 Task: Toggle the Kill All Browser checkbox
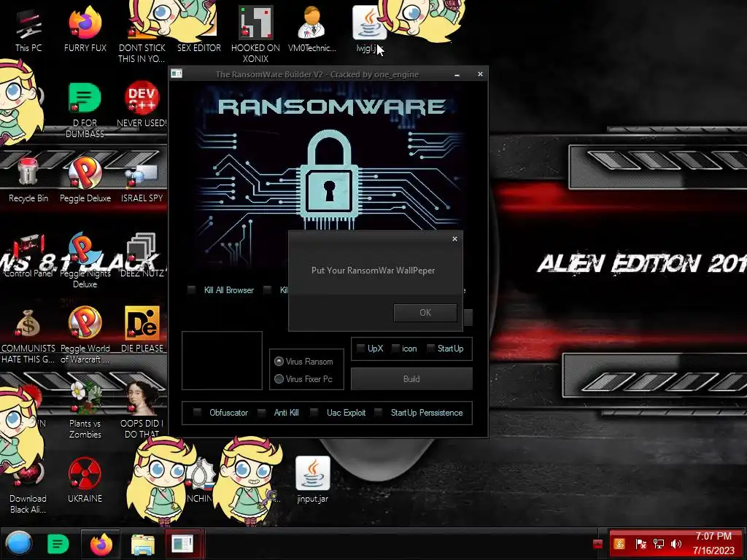tap(192, 290)
